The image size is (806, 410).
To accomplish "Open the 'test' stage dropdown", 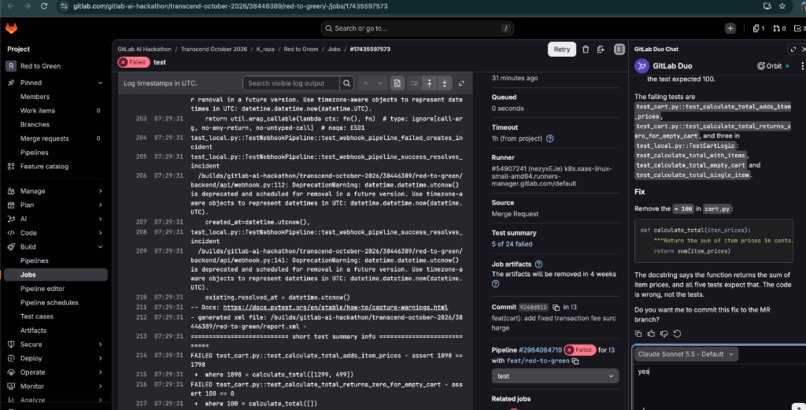I will click(555, 376).
